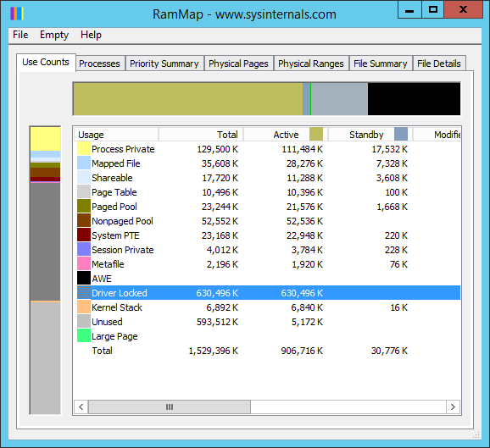Viewport: 490px width, 448px height.
Task: Click the 593,512 K Unused total value
Action: click(x=217, y=322)
